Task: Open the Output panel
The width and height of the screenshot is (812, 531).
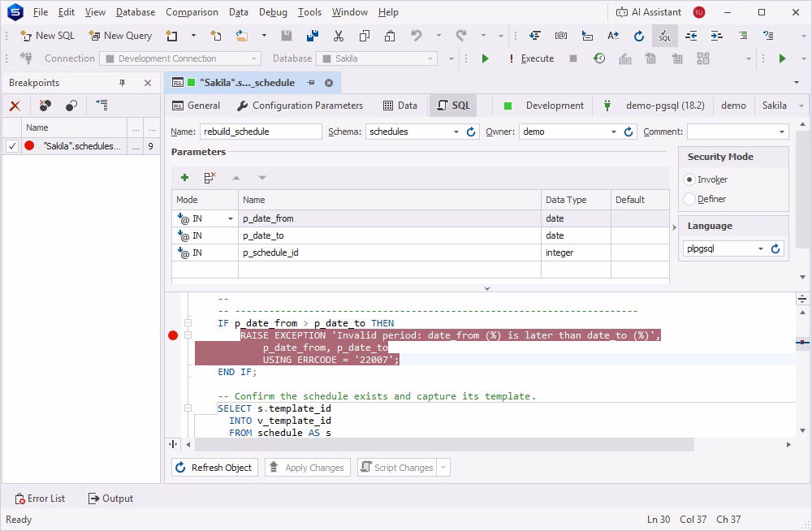Action: 110,499
